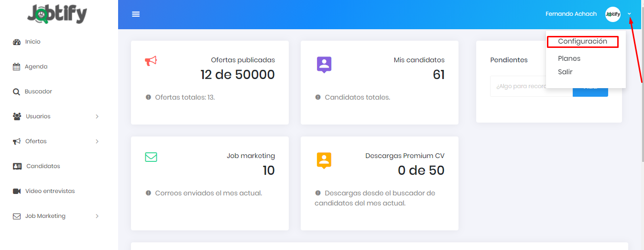Click the 'Candidatos totales.' text
644x250 pixels.
pyautogui.click(x=357, y=97)
